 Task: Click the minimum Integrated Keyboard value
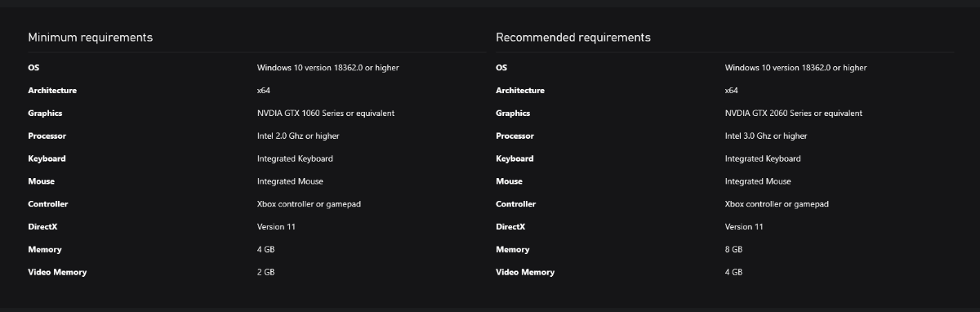point(295,158)
